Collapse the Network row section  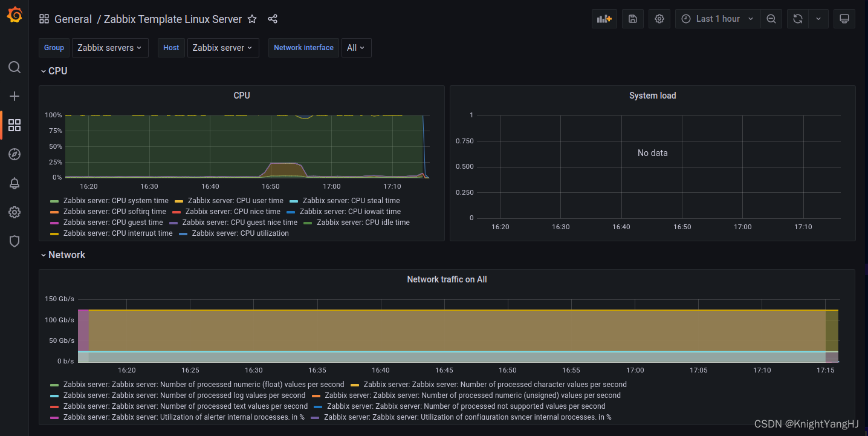63,255
